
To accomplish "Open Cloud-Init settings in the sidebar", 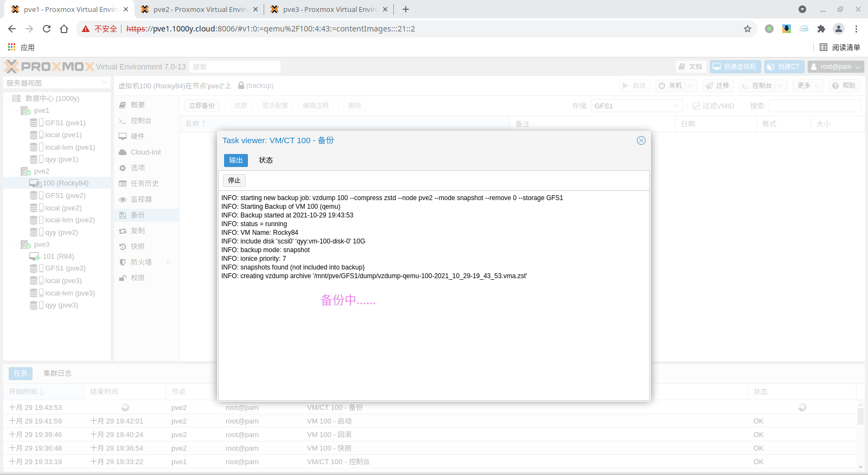I will pyautogui.click(x=145, y=152).
